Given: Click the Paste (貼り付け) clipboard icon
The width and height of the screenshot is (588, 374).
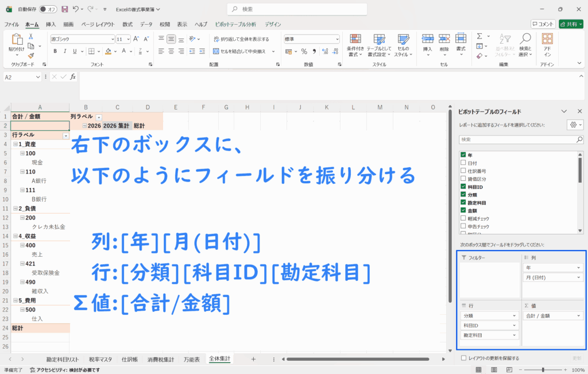Looking at the screenshot, I should [x=17, y=40].
